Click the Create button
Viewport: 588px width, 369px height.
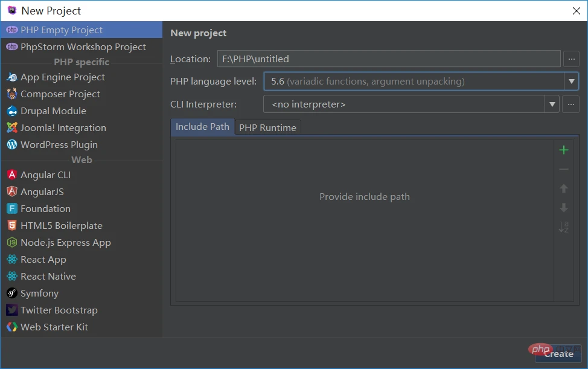pos(558,354)
